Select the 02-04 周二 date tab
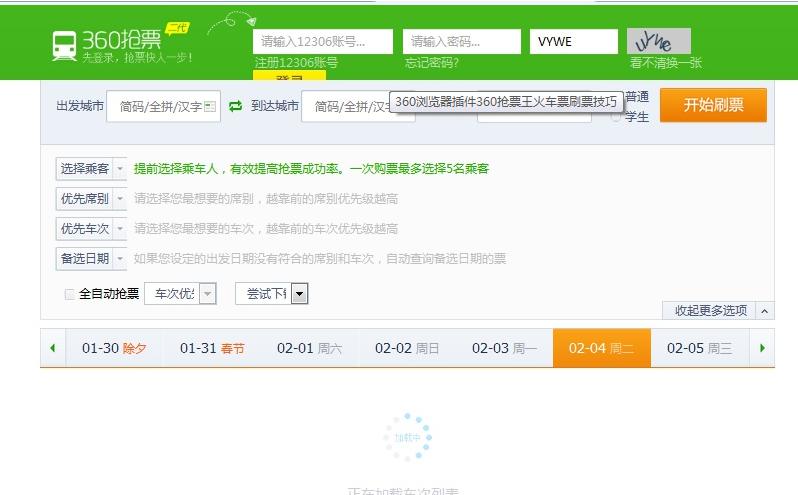The image size is (798, 495). coord(601,348)
